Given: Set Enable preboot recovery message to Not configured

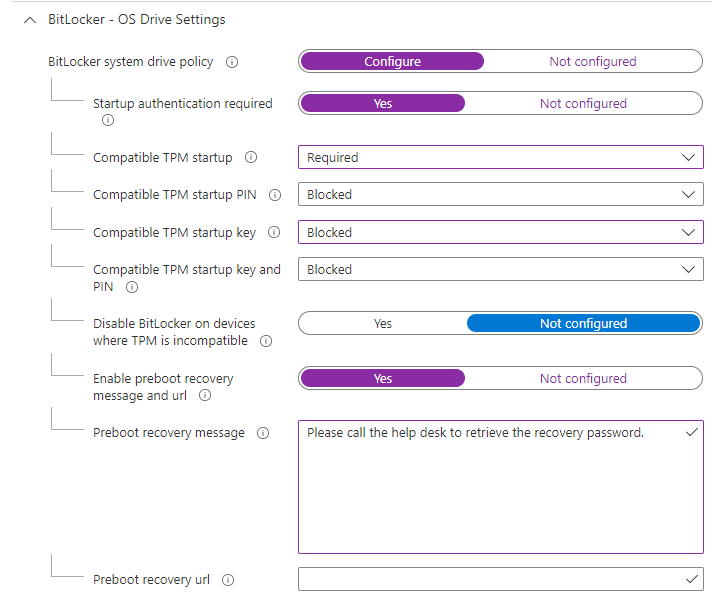Looking at the screenshot, I should (x=583, y=378).
